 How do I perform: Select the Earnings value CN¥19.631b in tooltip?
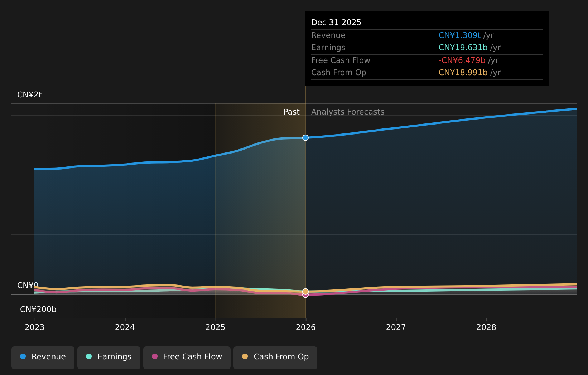tap(463, 48)
